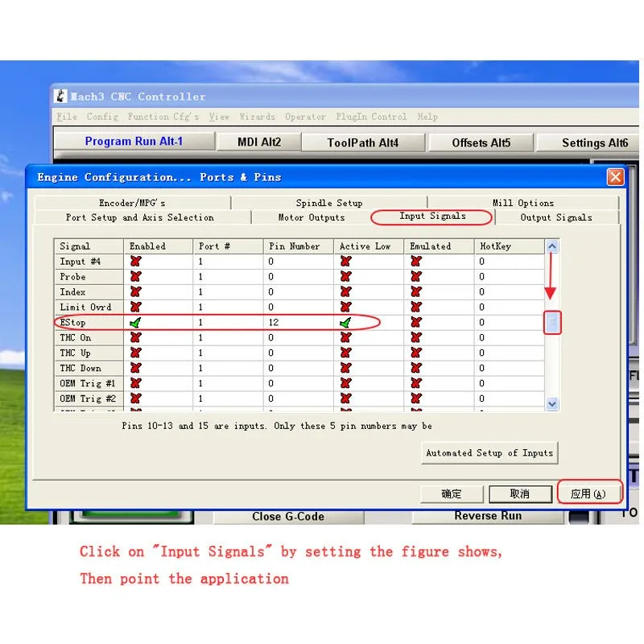Toggle Enabled mark for Probe row
The image size is (644, 644).
tap(135, 276)
